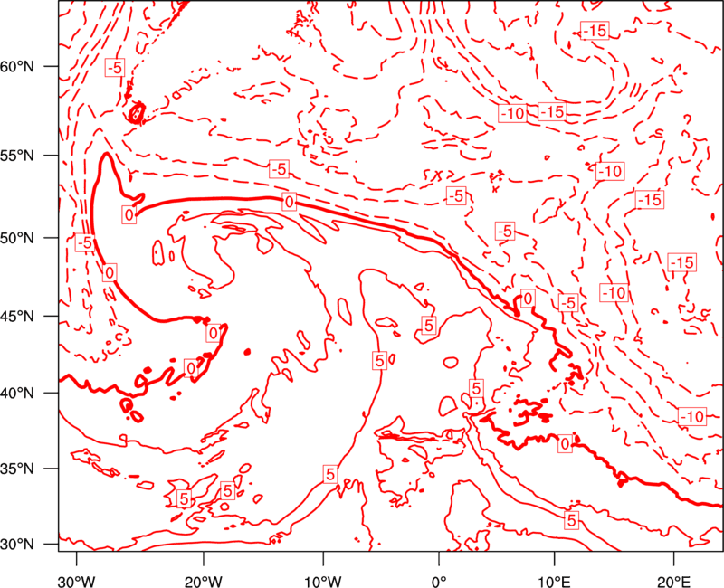Click the lowest -10 contour label
Screen dimensions: 724x588
pos(692,417)
